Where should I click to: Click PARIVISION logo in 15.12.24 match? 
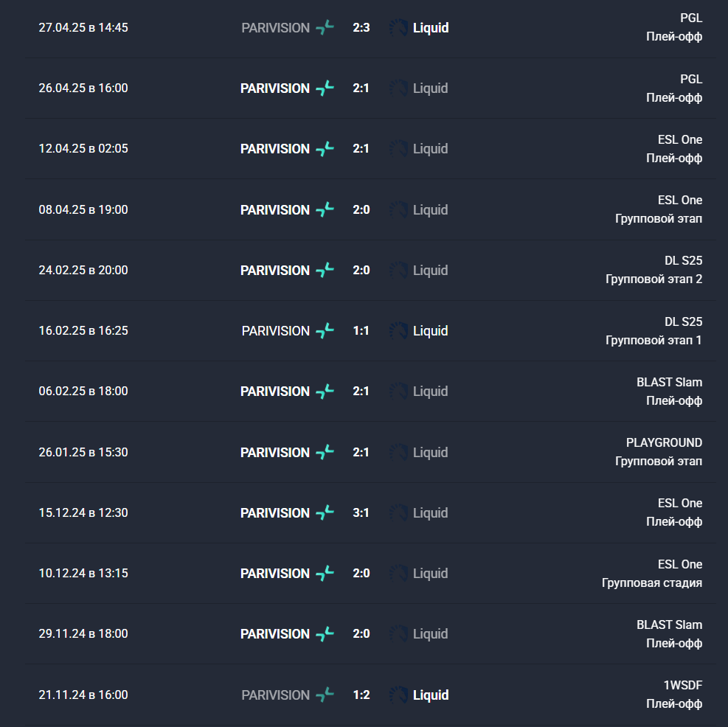pyautogui.click(x=325, y=513)
